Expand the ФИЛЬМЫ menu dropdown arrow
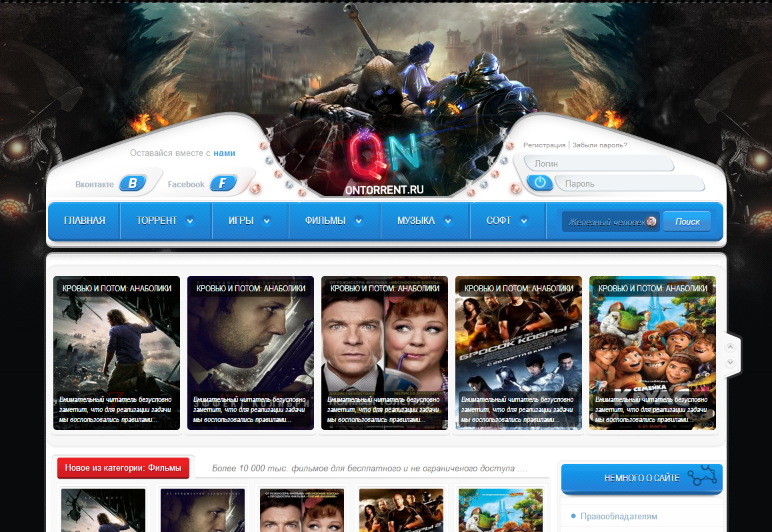The width and height of the screenshot is (772, 532). coord(359,221)
